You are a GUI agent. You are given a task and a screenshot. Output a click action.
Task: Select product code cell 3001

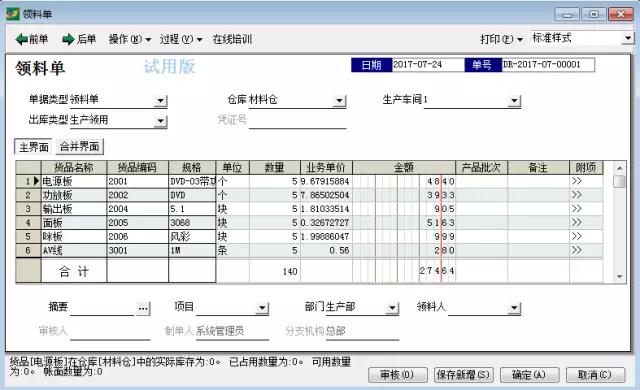(137, 250)
